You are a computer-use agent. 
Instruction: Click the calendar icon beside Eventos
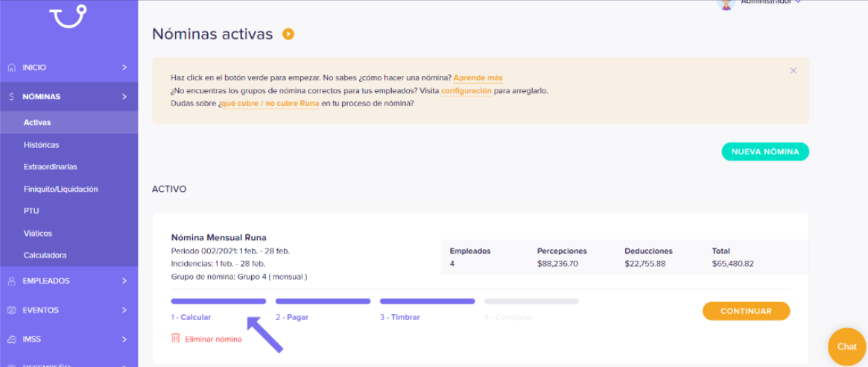click(x=12, y=310)
